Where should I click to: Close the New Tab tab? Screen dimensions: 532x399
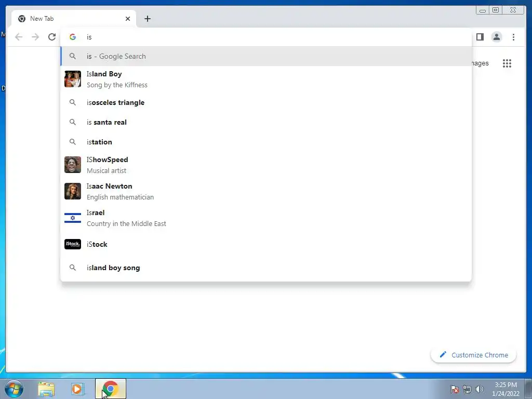[128, 19]
